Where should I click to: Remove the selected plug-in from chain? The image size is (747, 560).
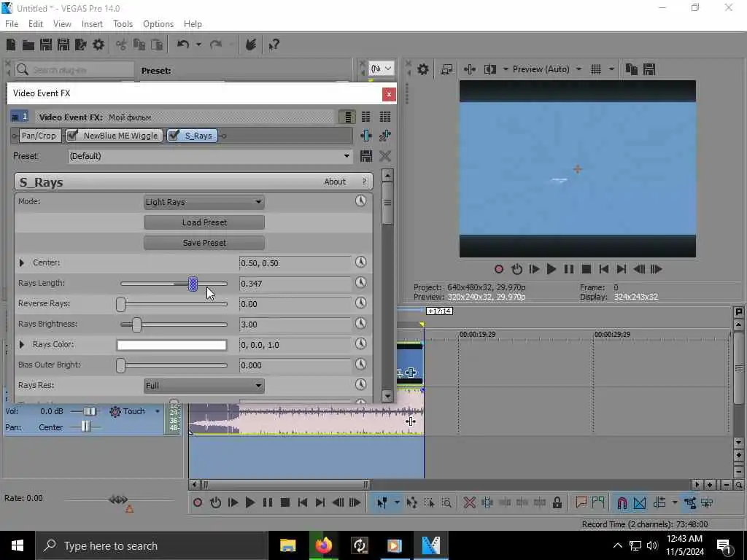(x=385, y=136)
